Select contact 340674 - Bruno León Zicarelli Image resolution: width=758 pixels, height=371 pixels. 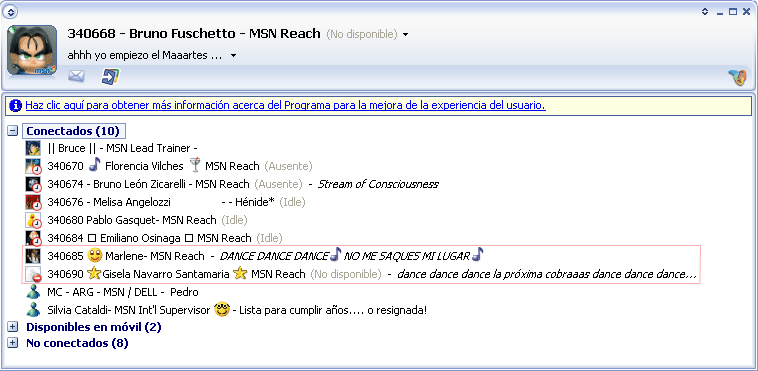tap(148, 184)
